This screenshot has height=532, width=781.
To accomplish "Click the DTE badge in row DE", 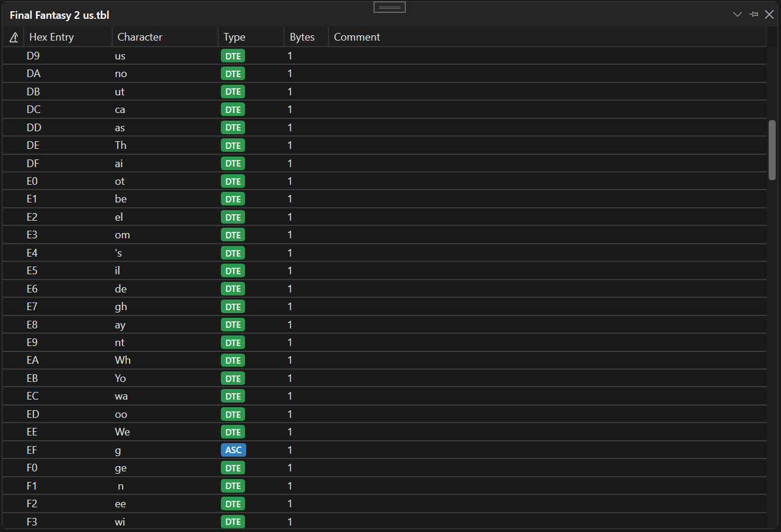I will [x=233, y=145].
